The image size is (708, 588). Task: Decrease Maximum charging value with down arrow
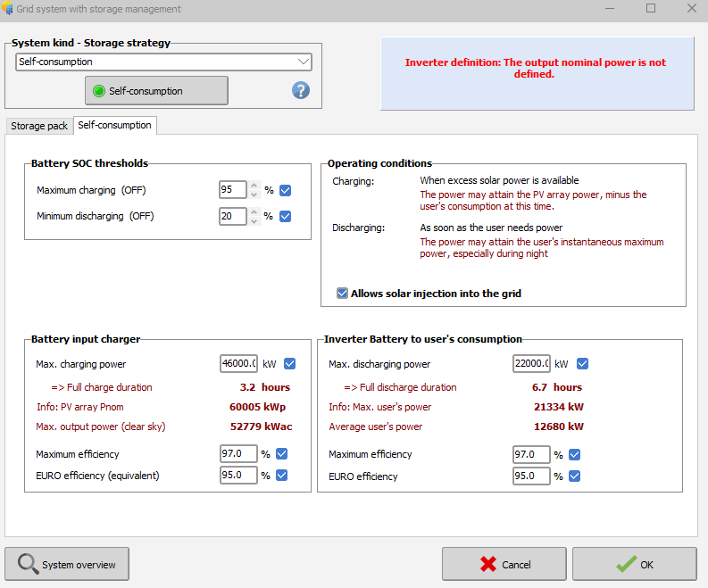click(254, 195)
